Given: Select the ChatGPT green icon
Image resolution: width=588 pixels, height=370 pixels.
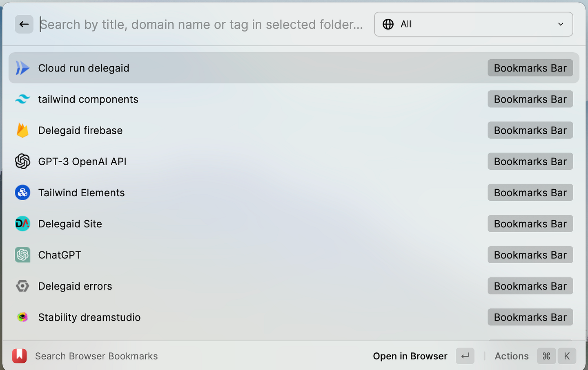Looking at the screenshot, I should [x=22, y=255].
